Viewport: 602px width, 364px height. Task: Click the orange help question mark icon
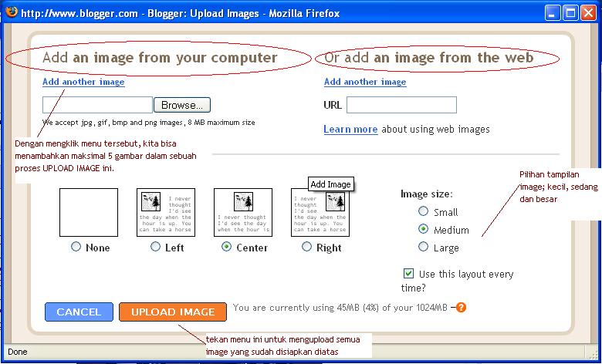coord(461,307)
